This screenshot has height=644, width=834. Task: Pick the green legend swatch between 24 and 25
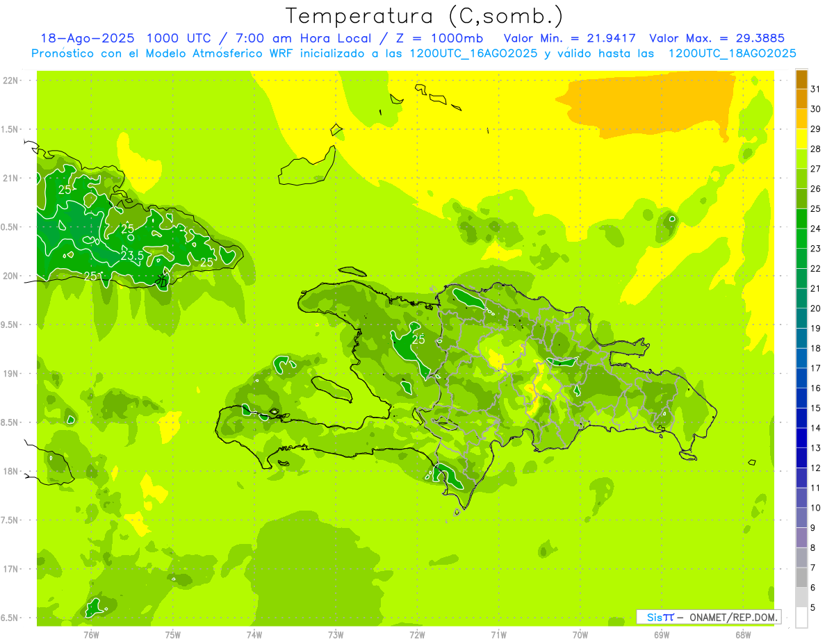pyautogui.click(x=801, y=219)
